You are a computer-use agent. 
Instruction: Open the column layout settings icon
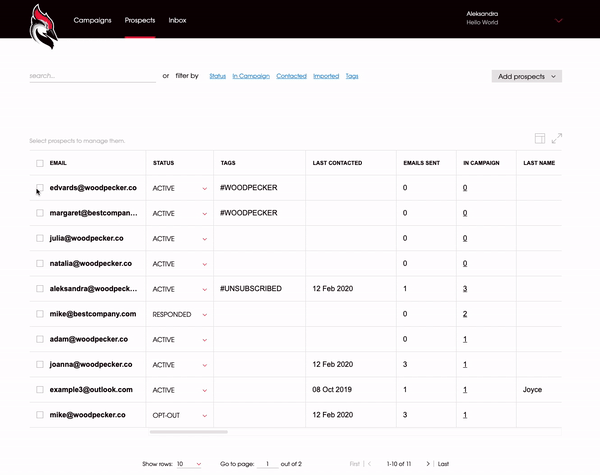point(540,138)
